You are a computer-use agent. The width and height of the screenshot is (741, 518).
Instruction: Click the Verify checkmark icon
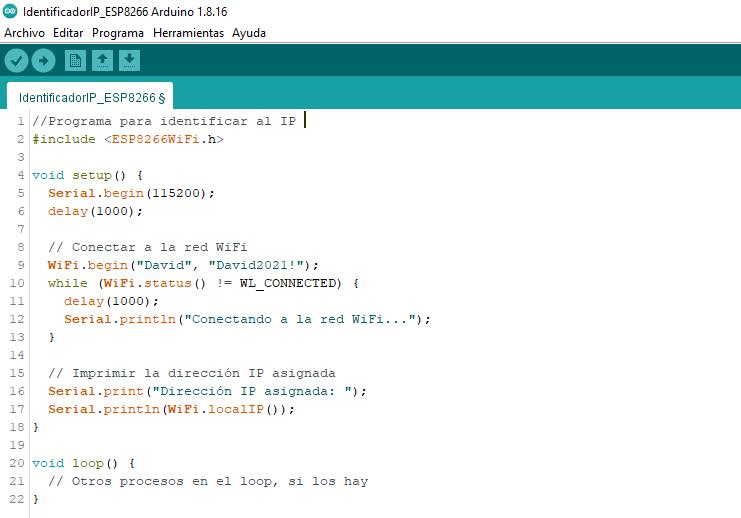17,60
